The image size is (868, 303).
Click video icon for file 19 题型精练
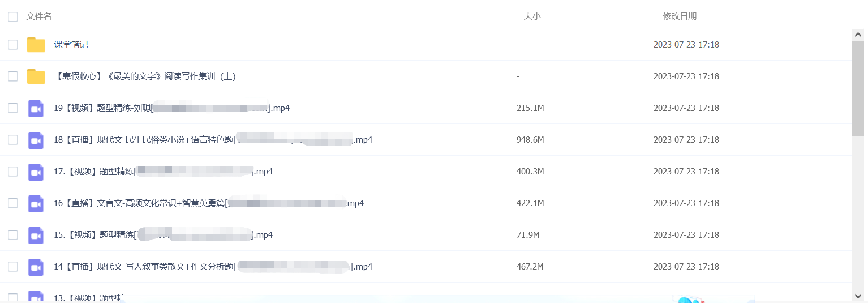click(x=36, y=108)
